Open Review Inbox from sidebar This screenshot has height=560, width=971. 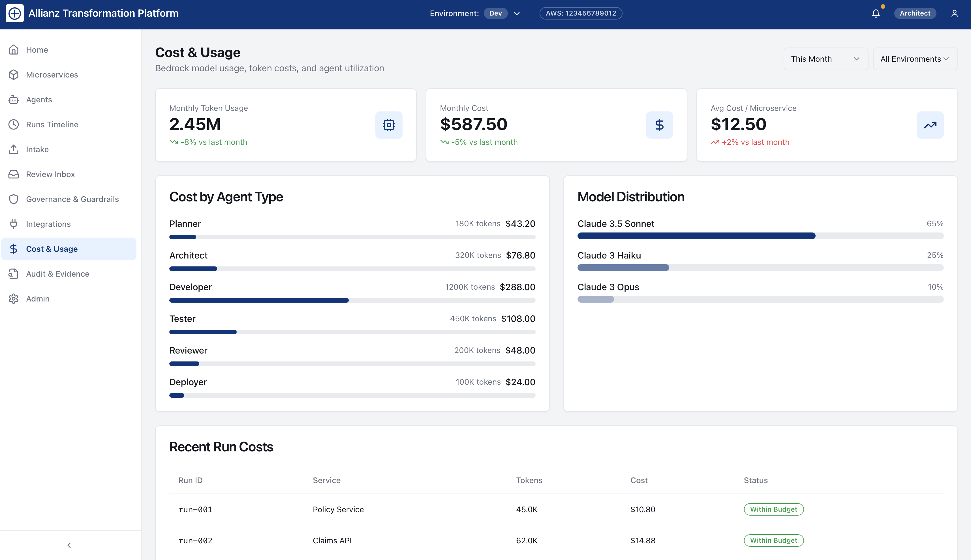coord(50,174)
